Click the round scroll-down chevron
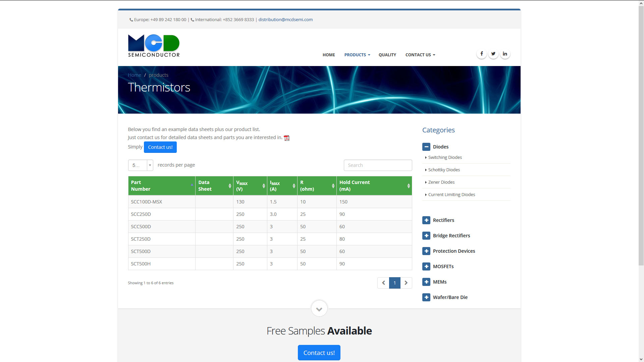This screenshot has width=644, height=362. coord(319,309)
